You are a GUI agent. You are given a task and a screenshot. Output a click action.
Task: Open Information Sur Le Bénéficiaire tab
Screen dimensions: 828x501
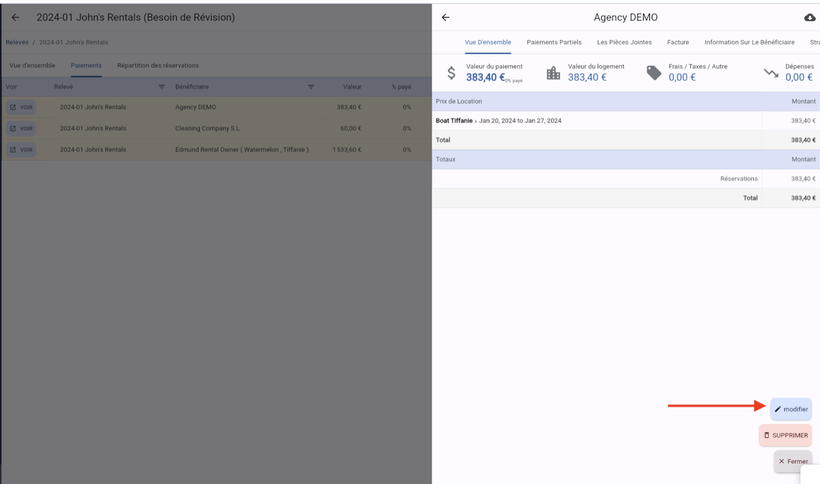(749, 42)
